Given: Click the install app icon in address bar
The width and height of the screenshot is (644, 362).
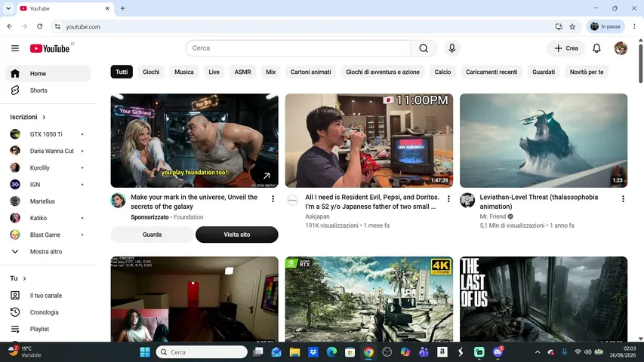Looking at the screenshot, I should click(559, 26).
